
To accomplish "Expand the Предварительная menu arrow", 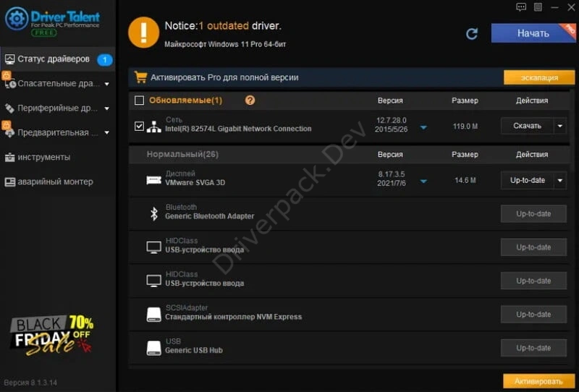I will click(106, 132).
